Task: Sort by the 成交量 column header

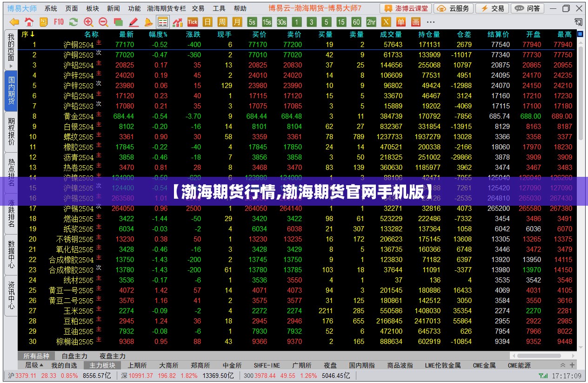Action: (391, 34)
